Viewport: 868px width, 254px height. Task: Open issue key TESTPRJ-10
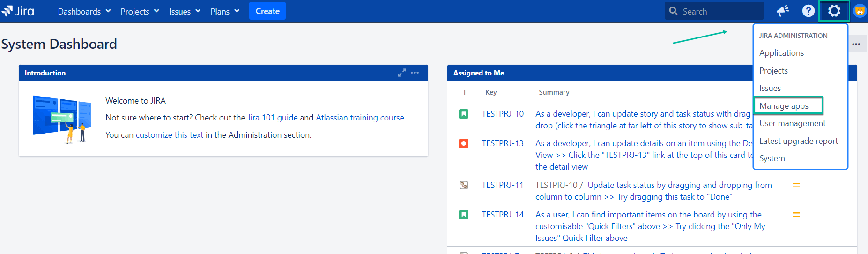click(503, 114)
